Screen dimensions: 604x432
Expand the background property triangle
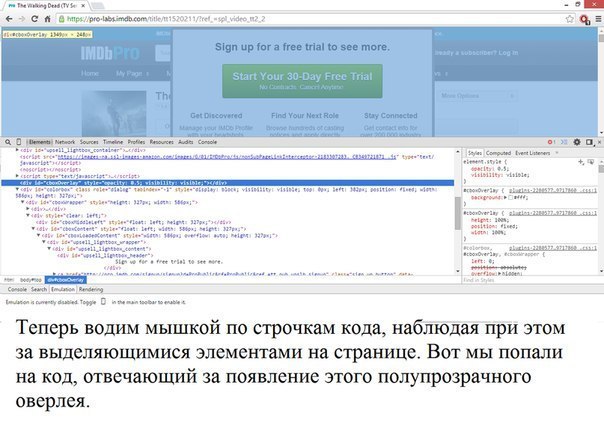click(505, 198)
